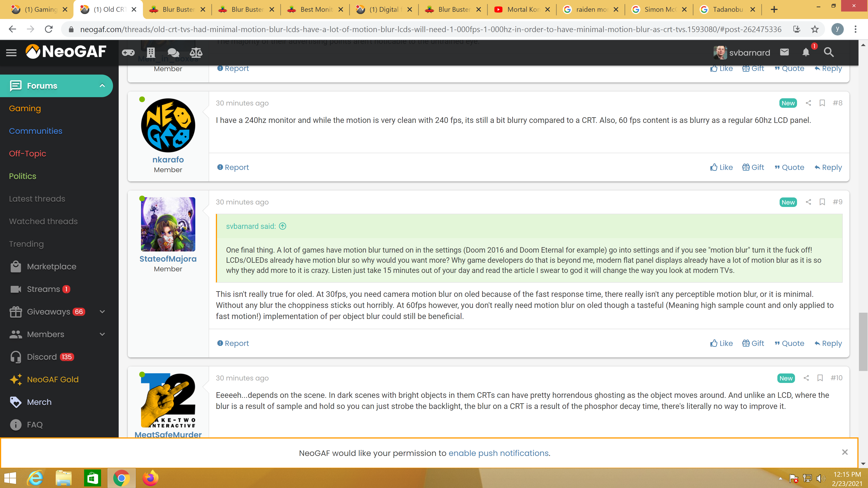This screenshot has width=868, height=488.
Task: Go to the Gaming forum
Action: point(25,108)
